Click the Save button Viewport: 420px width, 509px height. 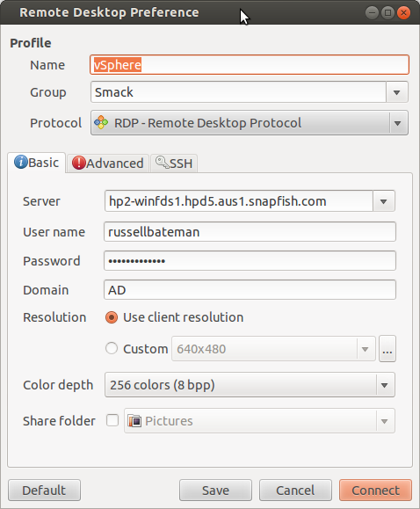tap(215, 491)
